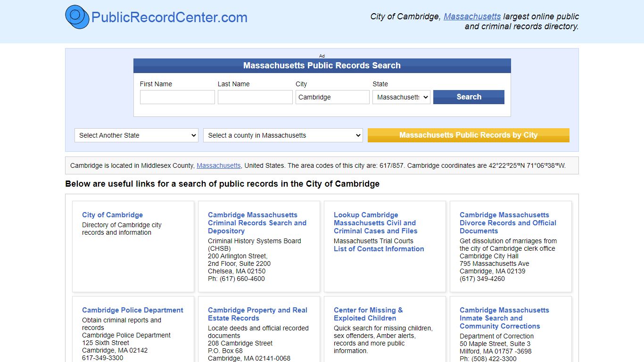This screenshot has height=362, width=644.
Task: Click the heading about useful links for public records
Action: [x=223, y=184]
